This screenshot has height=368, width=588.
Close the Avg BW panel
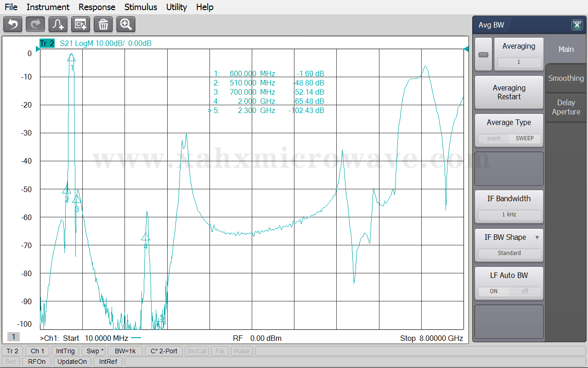pos(577,25)
